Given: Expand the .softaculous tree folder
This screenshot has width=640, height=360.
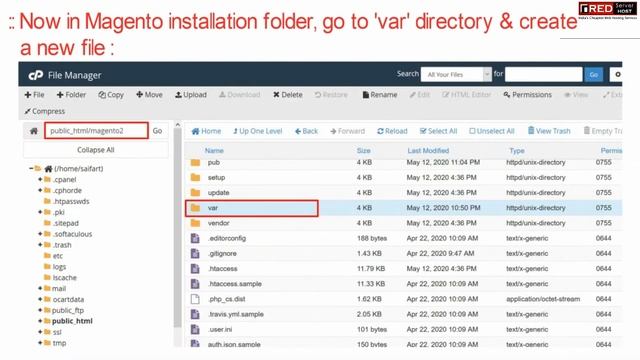Looking at the screenshot, I should coord(40,234).
